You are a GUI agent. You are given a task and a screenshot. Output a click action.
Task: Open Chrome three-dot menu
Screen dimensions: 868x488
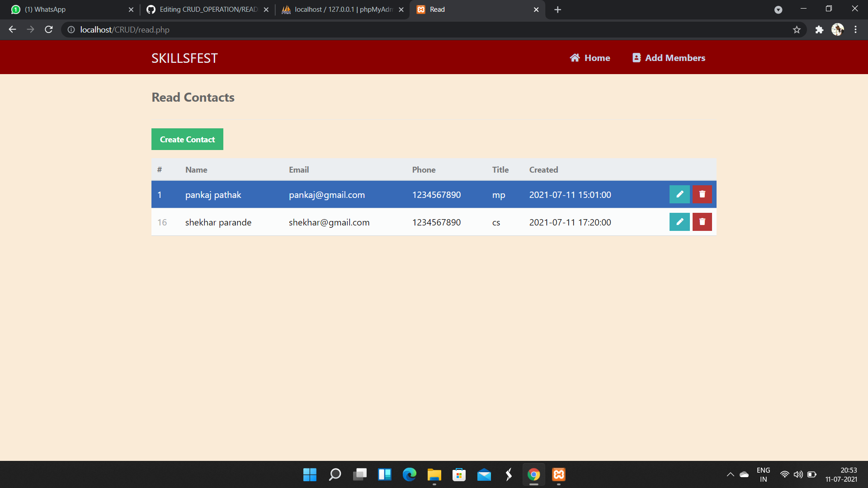[x=855, y=30]
